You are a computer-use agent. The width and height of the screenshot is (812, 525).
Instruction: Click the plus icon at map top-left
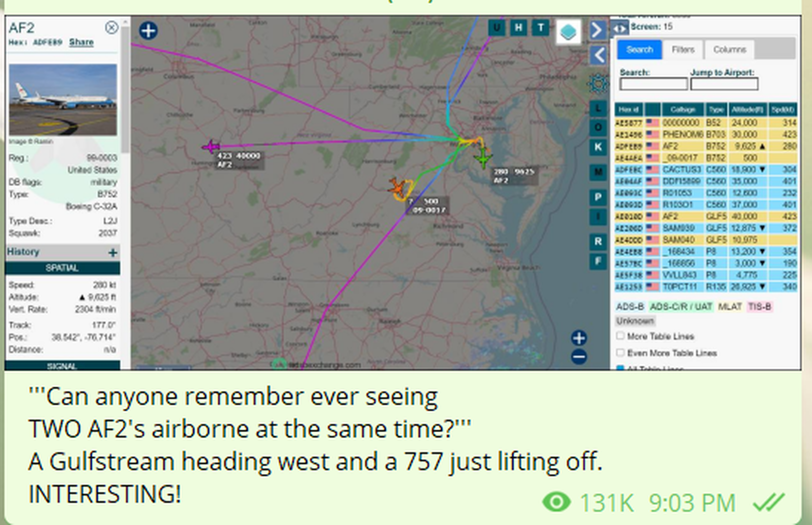(x=148, y=31)
